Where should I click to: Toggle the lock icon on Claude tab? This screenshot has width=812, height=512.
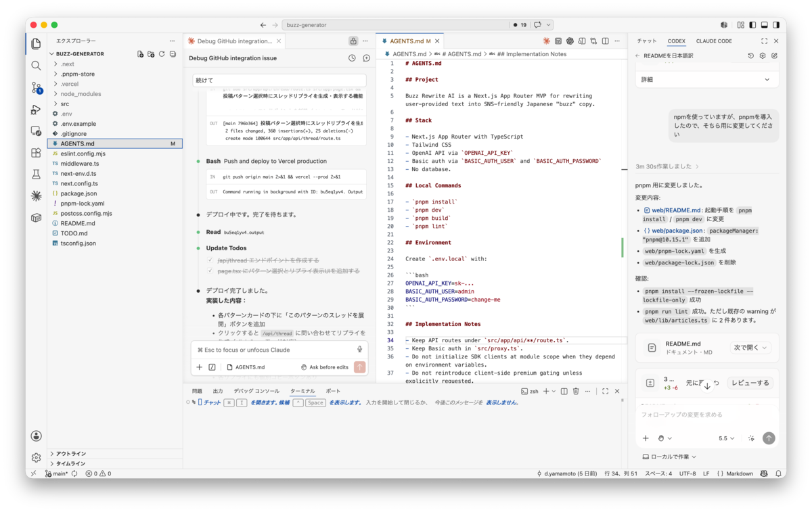(x=353, y=41)
